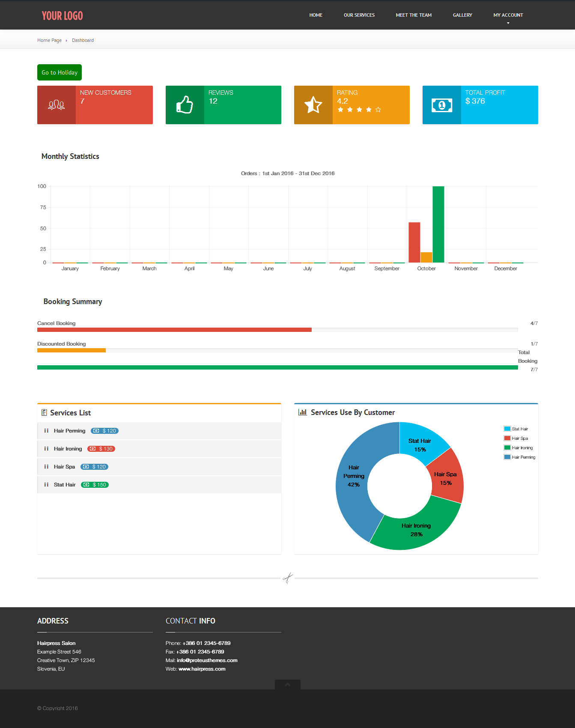Click the $ 150 price badge for Stat Hair
The height and width of the screenshot is (728, 575).
click(x=95, y=485)
